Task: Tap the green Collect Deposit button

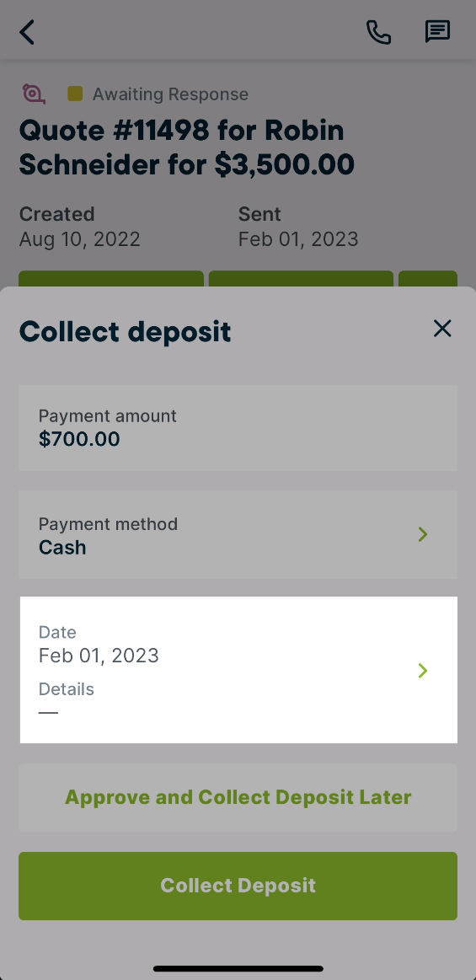Action: tap(238, 886)
